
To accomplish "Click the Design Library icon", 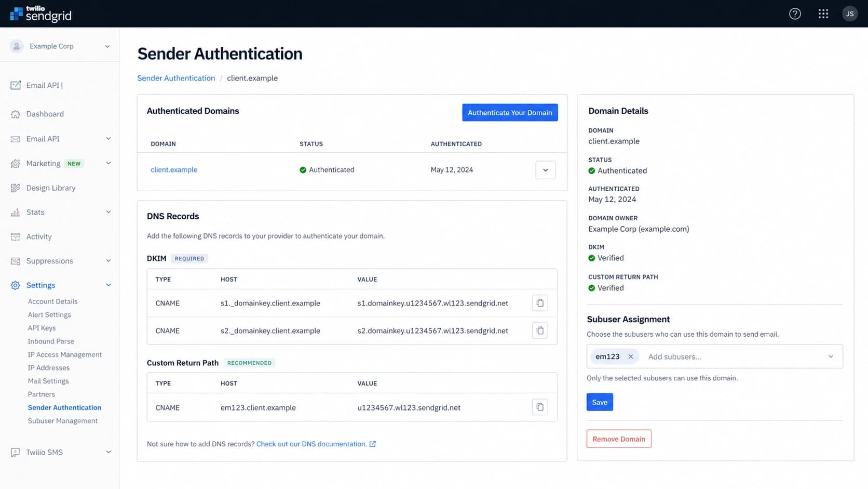I will (16, 188).
